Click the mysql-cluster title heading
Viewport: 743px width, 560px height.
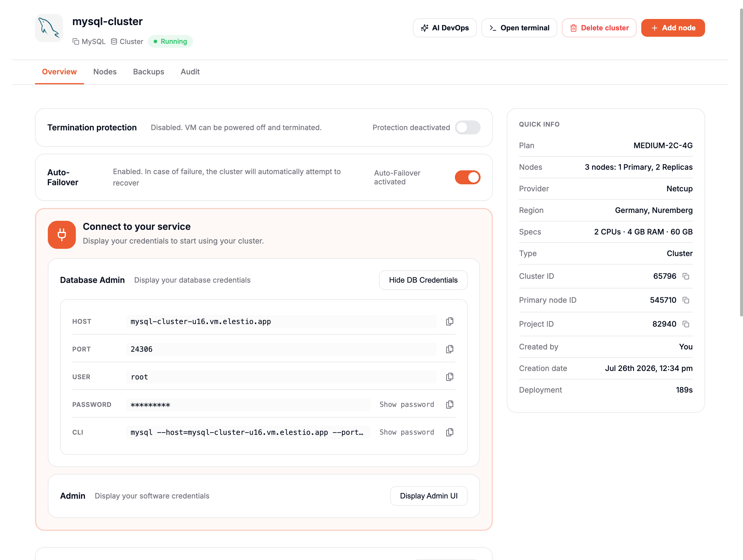pyautogui.click(x=108, y=22)
